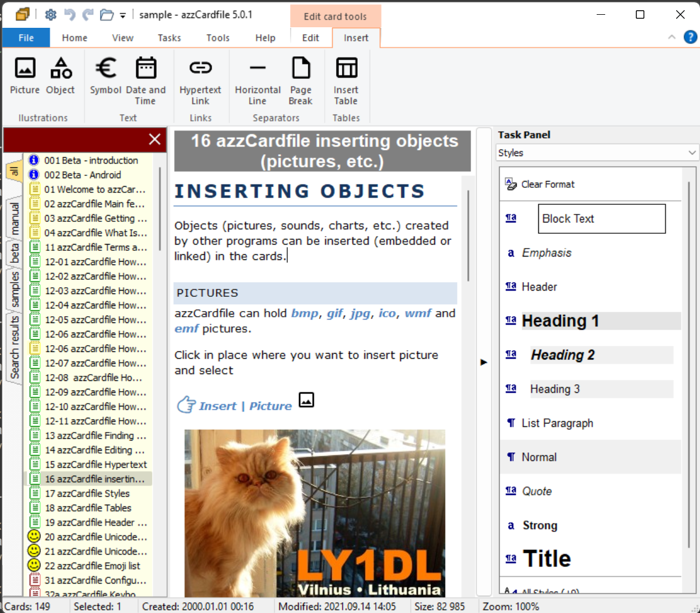Open card '14 azzCardfile Editing'
This screenshot has height=613, width=700.
[94, 450]
